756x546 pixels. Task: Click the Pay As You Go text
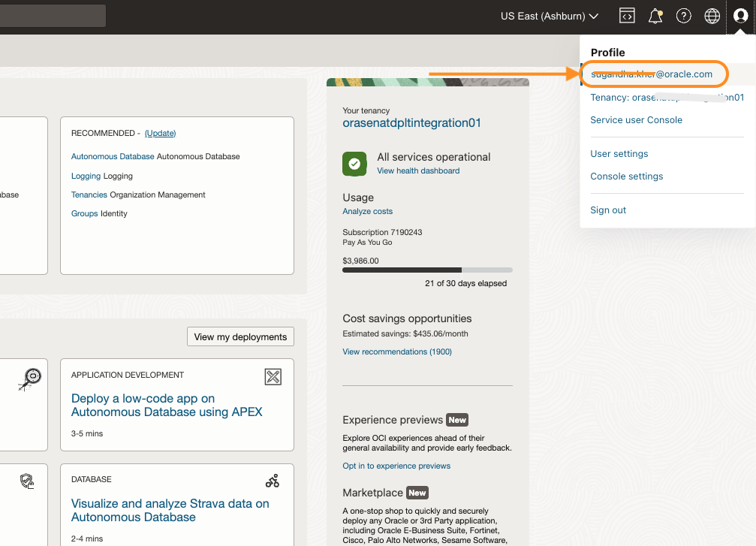coord(367,243)
